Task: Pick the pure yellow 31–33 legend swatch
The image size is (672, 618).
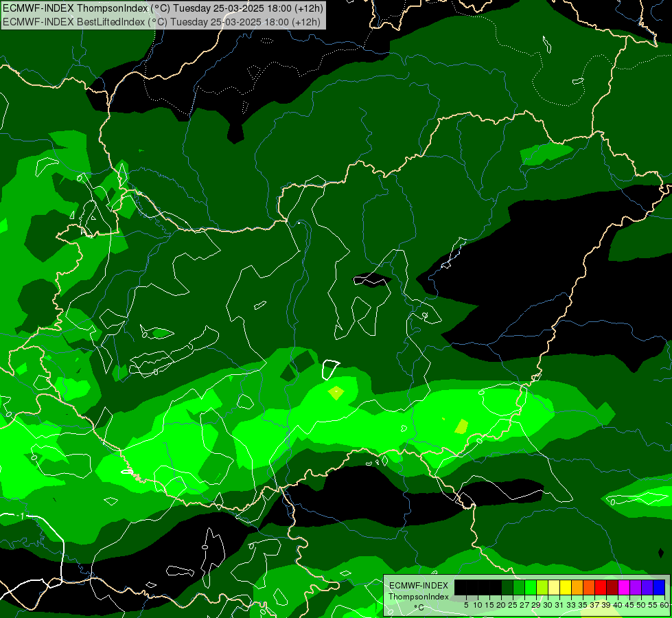Action: tap(566, 587)
